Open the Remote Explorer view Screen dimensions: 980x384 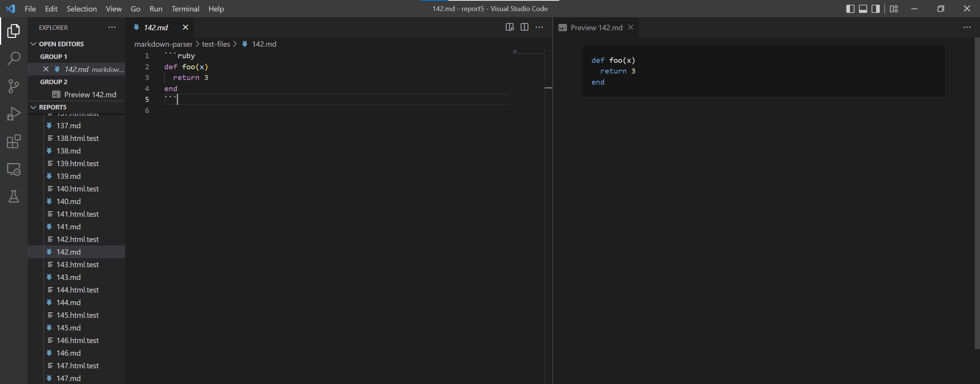click(14, 169)
